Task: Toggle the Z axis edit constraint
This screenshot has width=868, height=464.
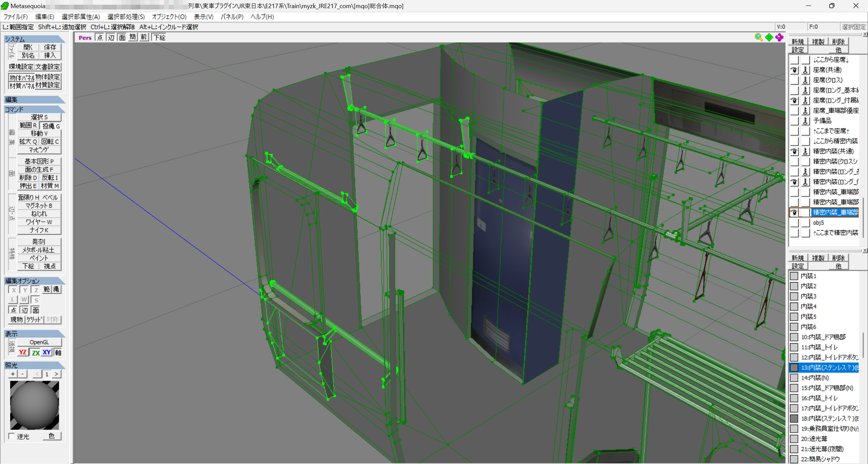Action: (36, 290)
